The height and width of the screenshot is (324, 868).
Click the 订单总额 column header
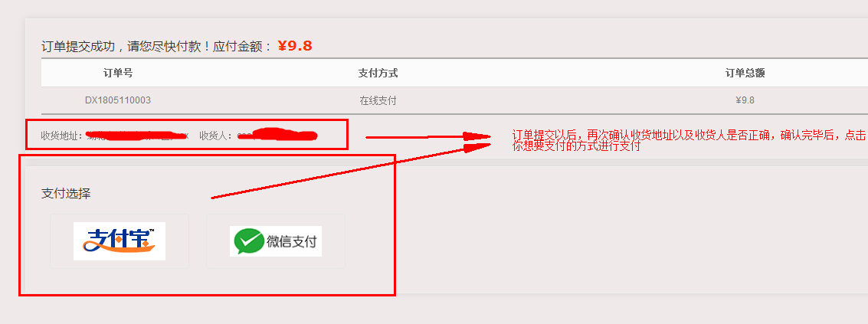pos(745,73)
